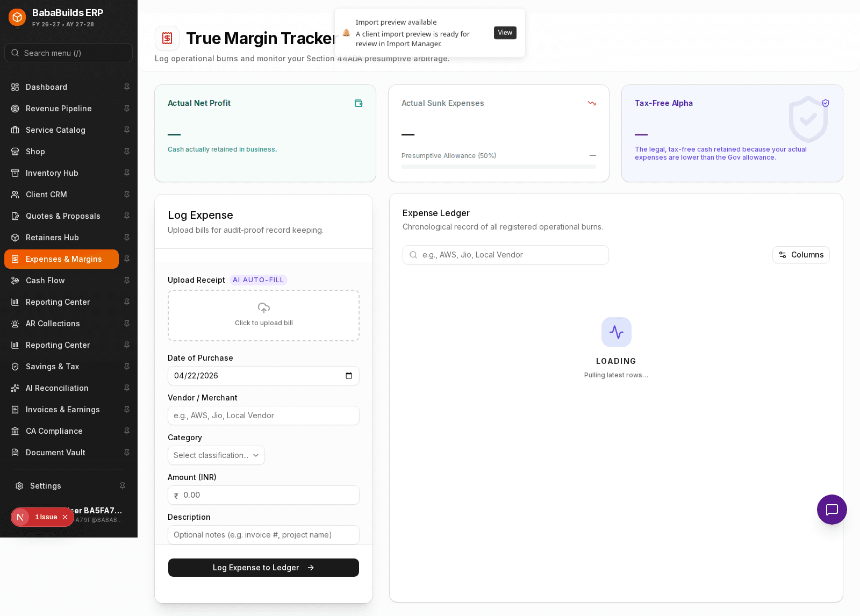
Task: Click the Date of Purchase field
Action: (263, 376)
